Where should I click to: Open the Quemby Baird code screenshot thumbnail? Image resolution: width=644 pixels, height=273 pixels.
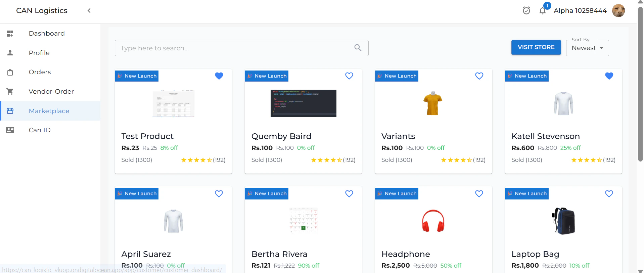(304, 103)
